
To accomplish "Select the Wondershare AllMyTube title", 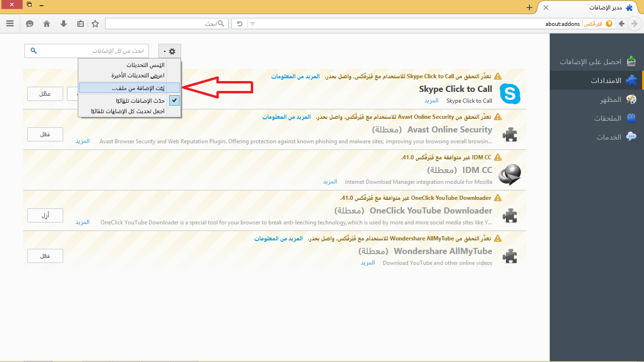I will click(x=443, y=251).
